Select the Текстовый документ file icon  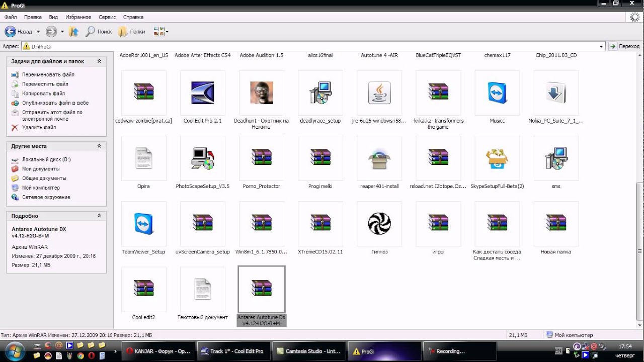click(203, 289)
